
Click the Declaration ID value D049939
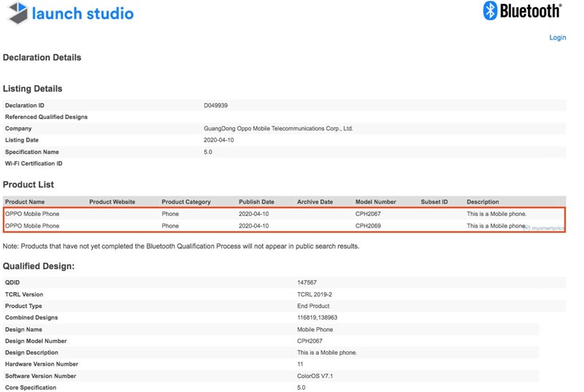(215, 105)
